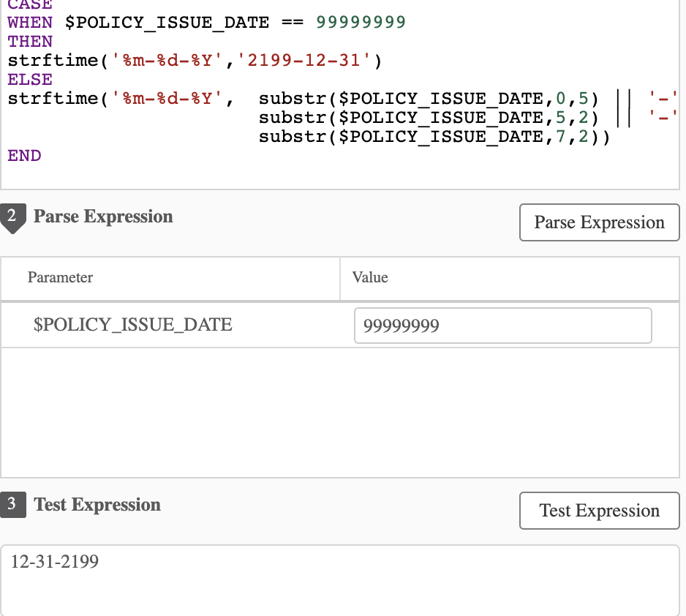Click the 12-31-2199 test result output box

[x=339, y=579]
